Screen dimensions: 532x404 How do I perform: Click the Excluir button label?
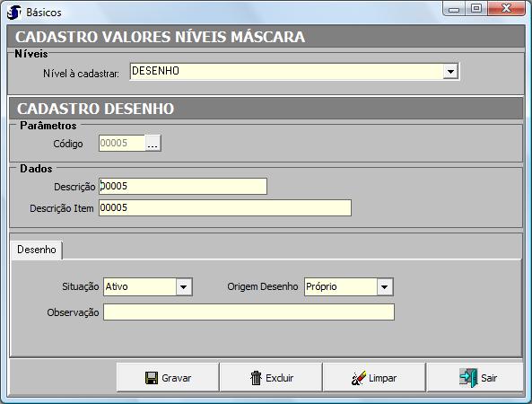coord(280,378)
